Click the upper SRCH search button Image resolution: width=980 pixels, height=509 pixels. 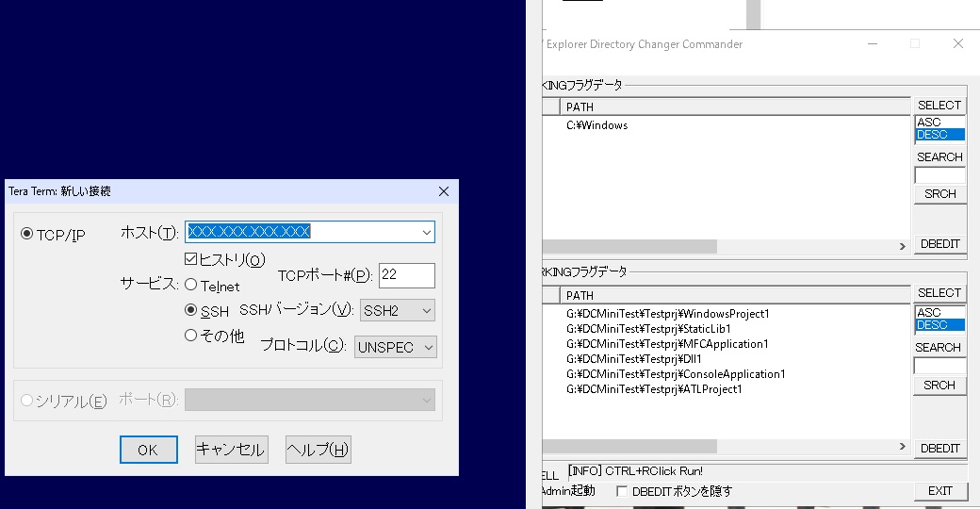coord(939,194)
